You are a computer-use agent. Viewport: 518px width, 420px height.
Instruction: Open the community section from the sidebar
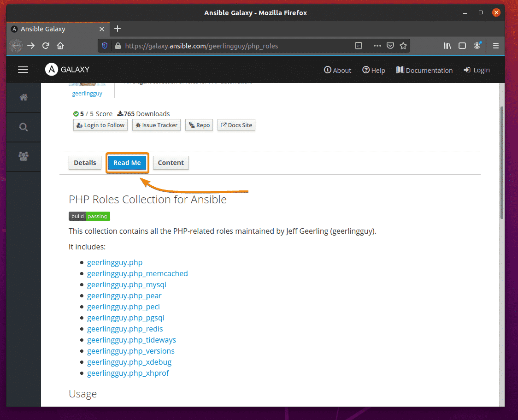[x=24, y=156]
